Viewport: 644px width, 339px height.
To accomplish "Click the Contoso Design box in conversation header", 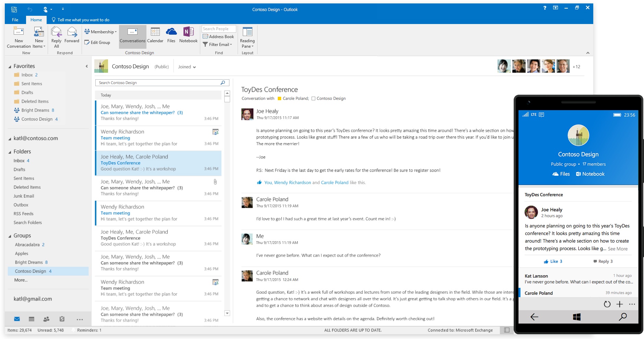I will (313, 98).
